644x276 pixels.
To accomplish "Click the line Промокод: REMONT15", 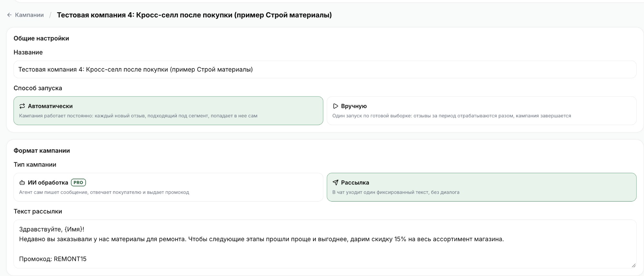I will coord(53,259).
